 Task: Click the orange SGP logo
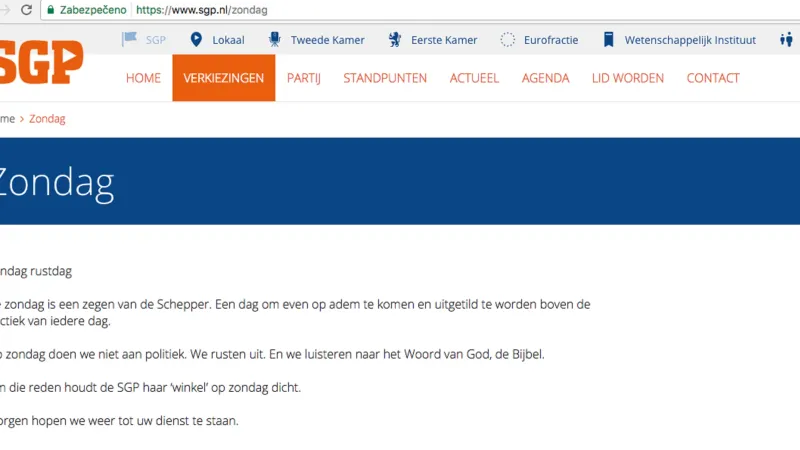pyautogui.click(x=41, y=62)
